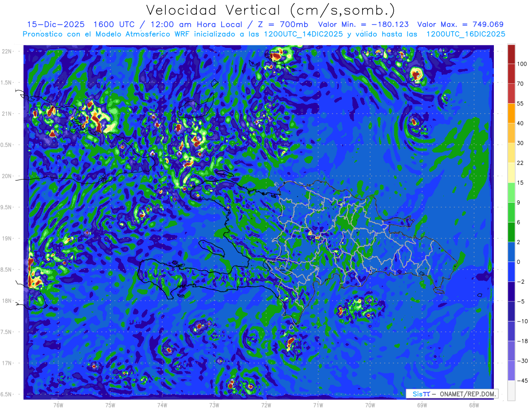The height and width of the screenshot is (411, 532).
Task: Click the colorbar label '55'
Action: [520, 103]
